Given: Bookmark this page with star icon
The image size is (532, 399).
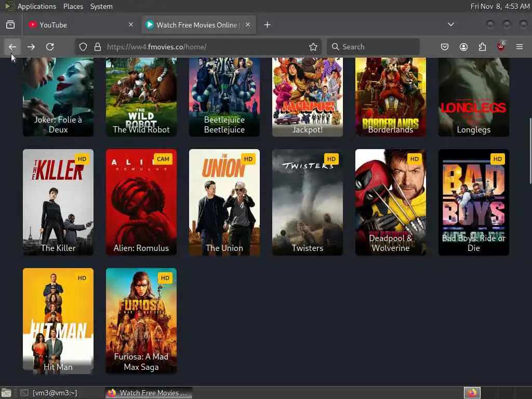Looking at the screenshot, I should [313, 47].
